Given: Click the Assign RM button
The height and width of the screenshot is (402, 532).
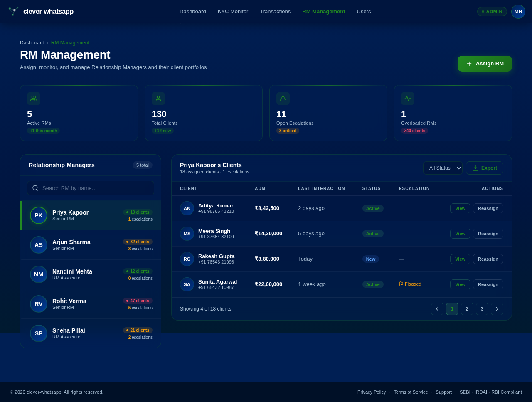Looking at the screenshot, I should tap(485, 63).
